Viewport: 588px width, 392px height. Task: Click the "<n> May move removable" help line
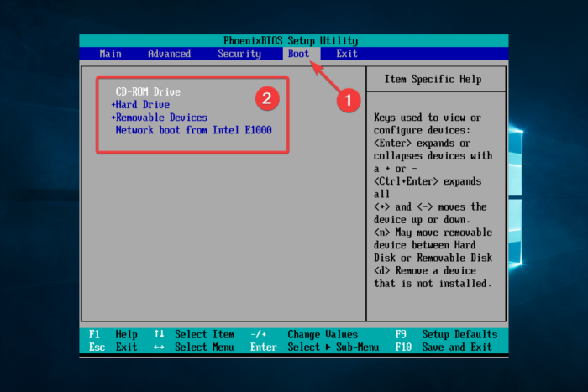[x=433, y=233]
